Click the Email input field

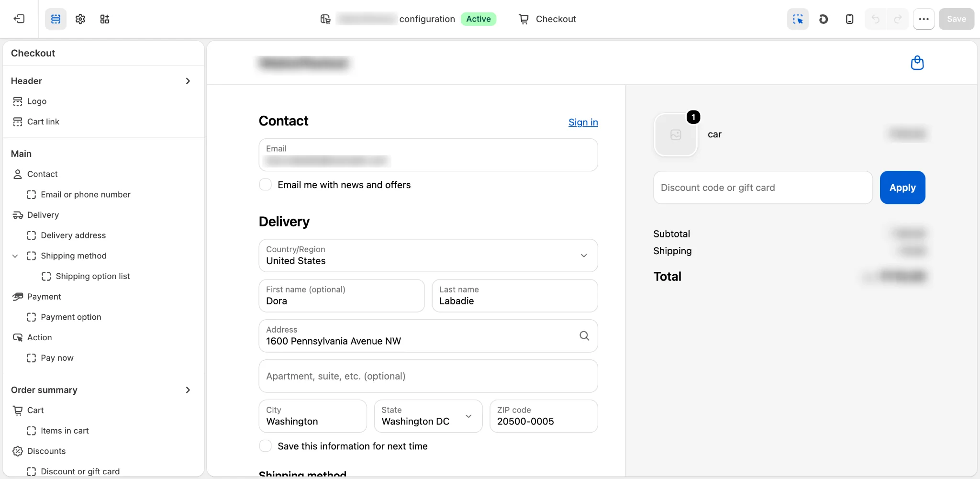[x=428, y=155]
